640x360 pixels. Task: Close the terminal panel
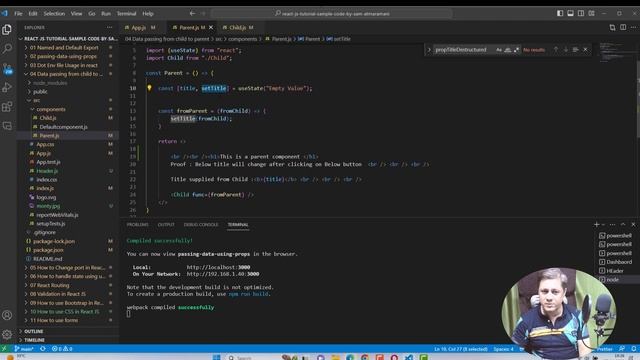point(633,224)
